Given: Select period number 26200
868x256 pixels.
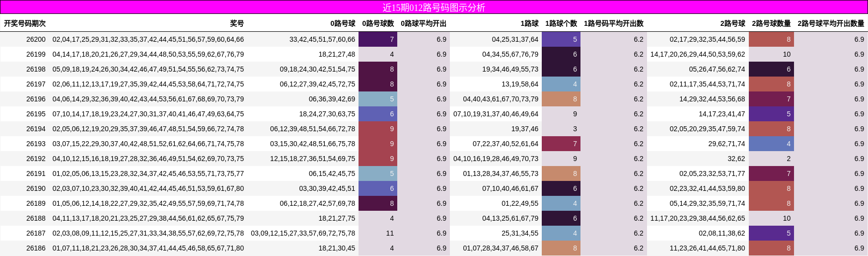Looking at the screenshot, I should click(36, 39).
